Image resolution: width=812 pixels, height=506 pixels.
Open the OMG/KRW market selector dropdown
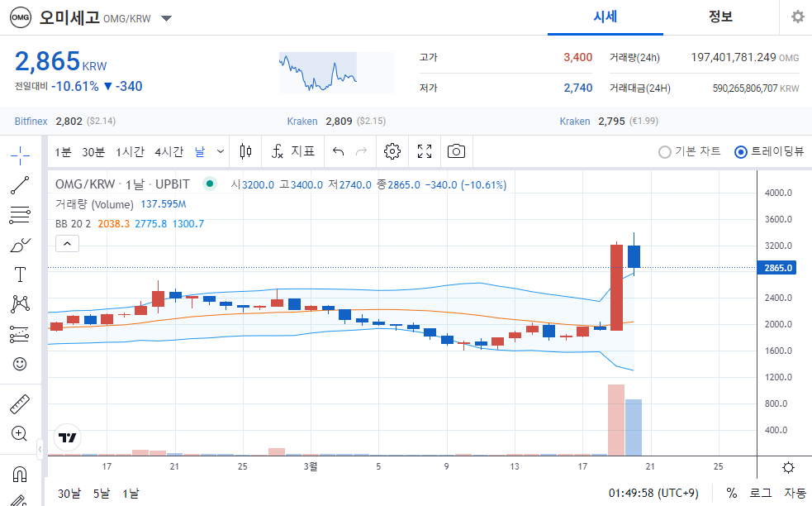pos(166,19)
